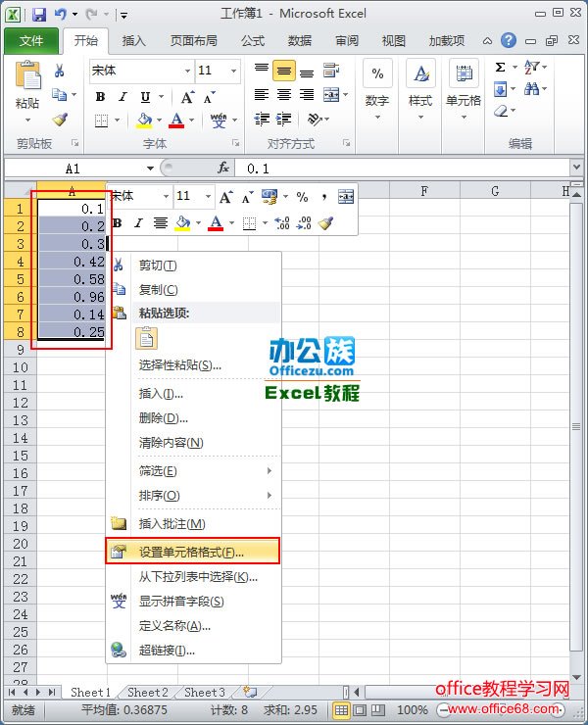Click the Wrap Text icon in alignment group

click(331, 71)
